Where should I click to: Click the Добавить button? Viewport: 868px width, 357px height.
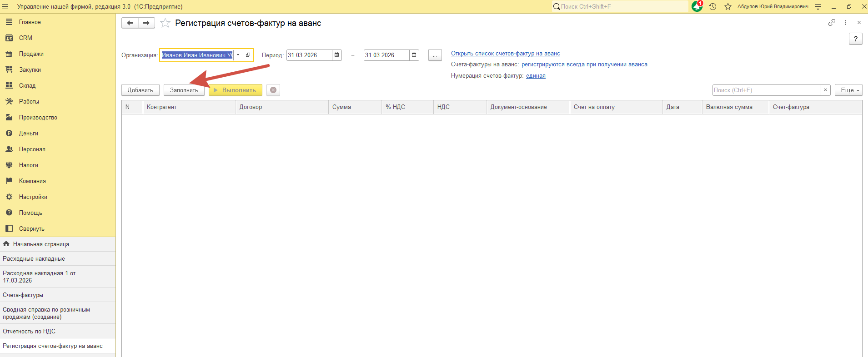point(140,90)
